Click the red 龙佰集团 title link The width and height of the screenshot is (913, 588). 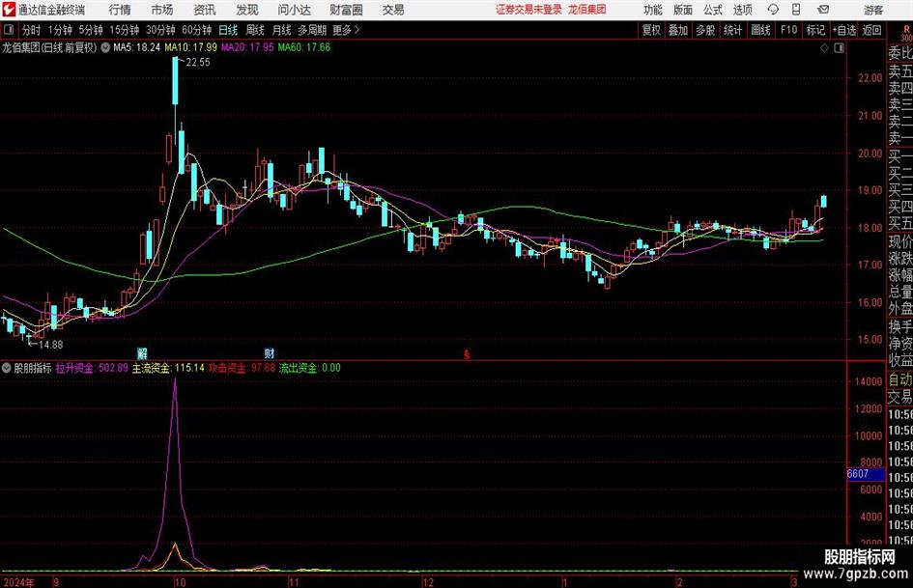587,10
